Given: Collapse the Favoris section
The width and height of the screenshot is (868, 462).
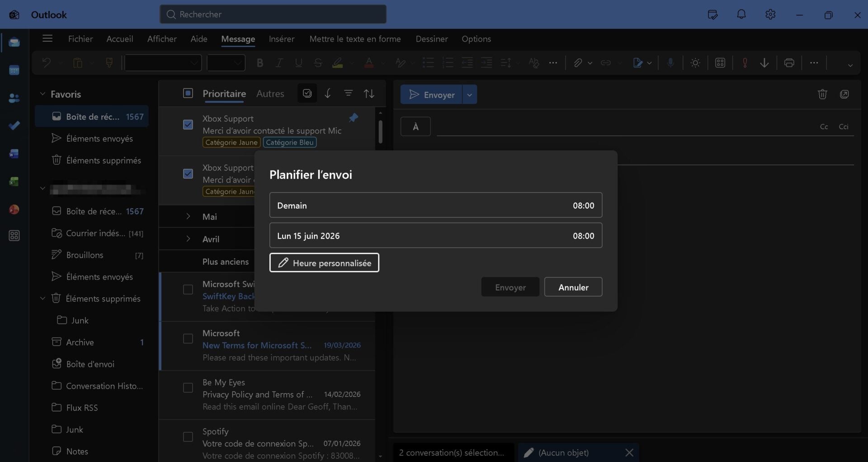Looking at the screenshot, I should pos(42,94).
